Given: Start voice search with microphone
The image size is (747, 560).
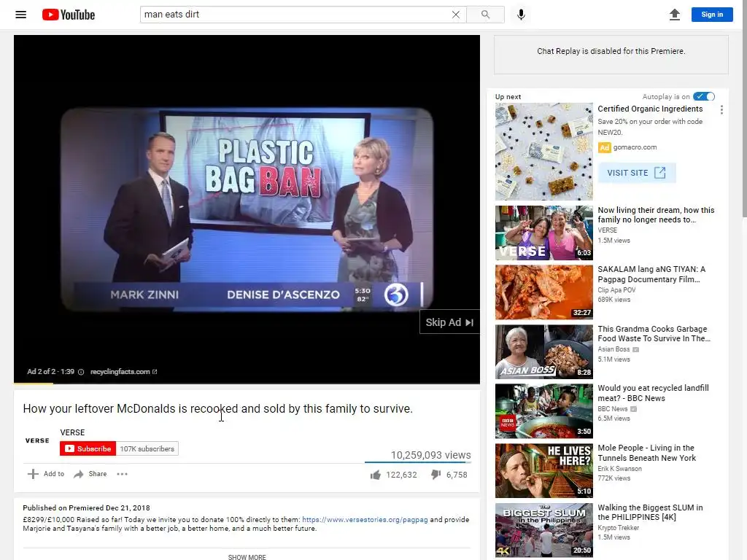Looking at the screenshot, I should [x=521, y=15].
